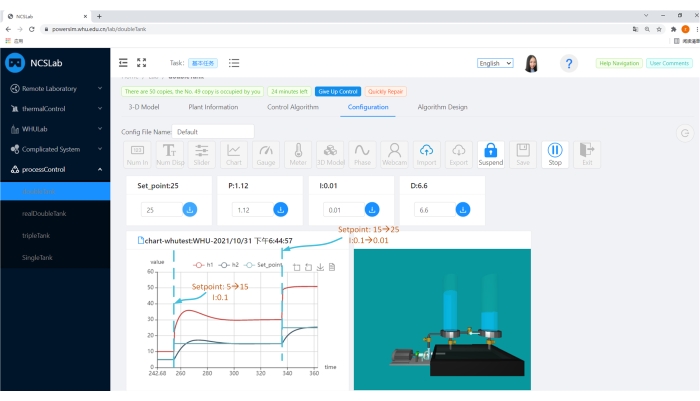Click the Help Navigation button

[x=617, y=63]
